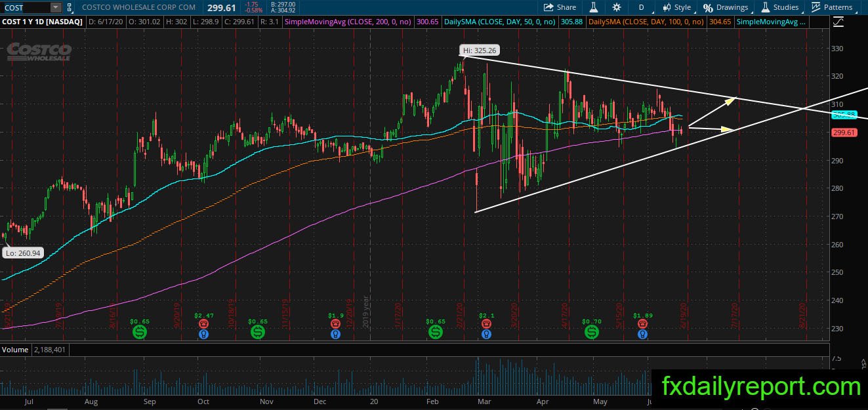Open chart settings gear icon
This screenshot has height=410, width=868.
click(x=617, y=7)
